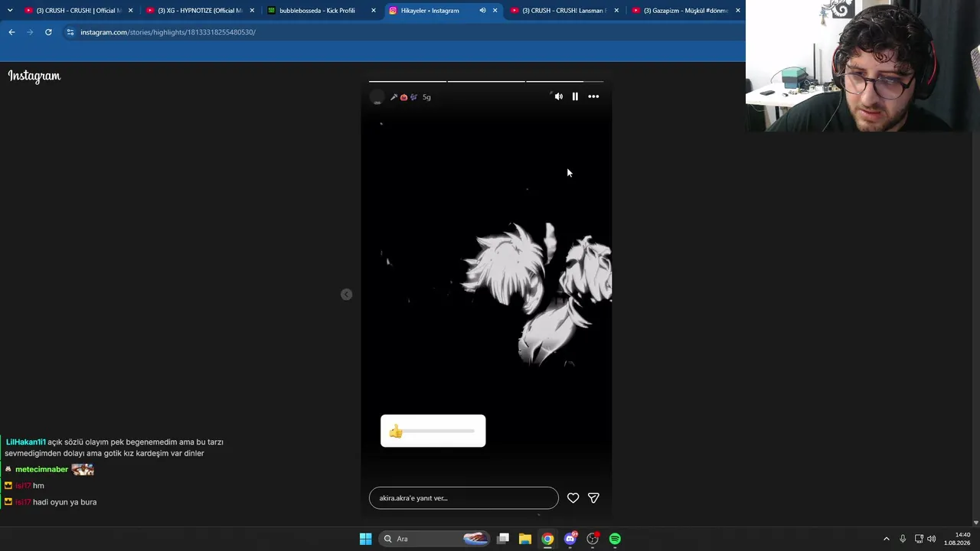Click the first story progress bar segment

(x=407, y=81)
